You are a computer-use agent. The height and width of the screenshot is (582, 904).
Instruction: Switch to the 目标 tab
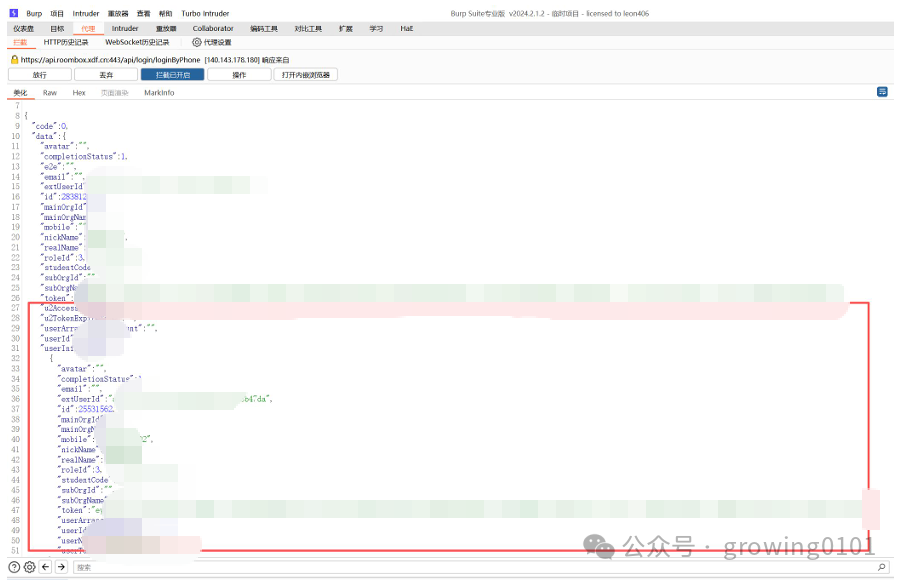[x=57, y=28]
